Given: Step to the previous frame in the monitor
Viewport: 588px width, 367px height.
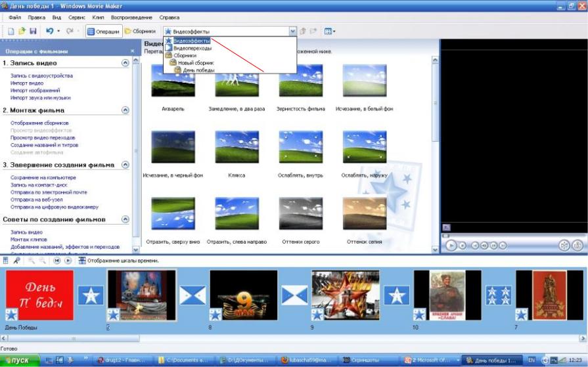Looking at the screenshot, I should [484, 246].
